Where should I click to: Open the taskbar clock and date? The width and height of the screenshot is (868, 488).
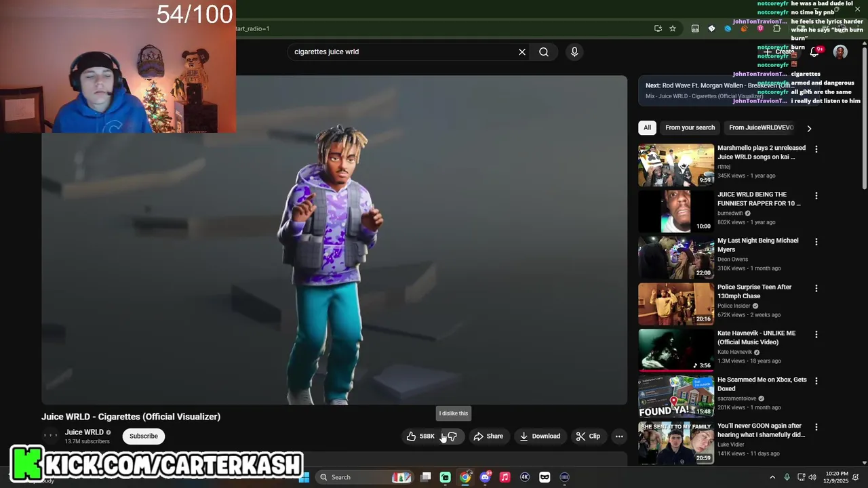(x=837, y=477)
